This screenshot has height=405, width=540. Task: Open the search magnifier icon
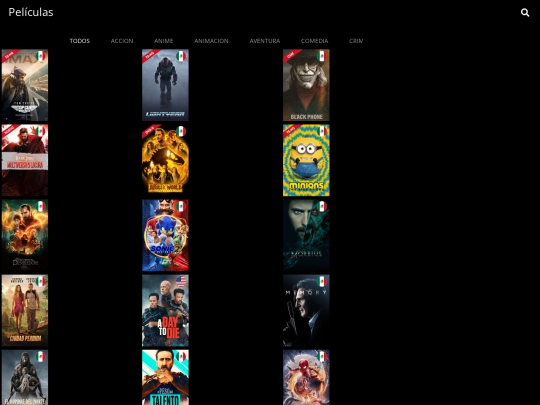pos(525,13)
